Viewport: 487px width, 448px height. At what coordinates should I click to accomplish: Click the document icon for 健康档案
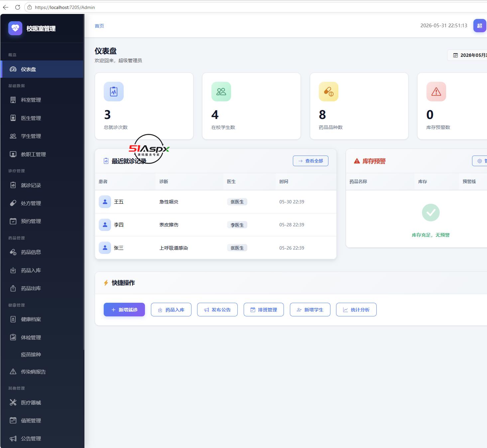tap(13, 319)
